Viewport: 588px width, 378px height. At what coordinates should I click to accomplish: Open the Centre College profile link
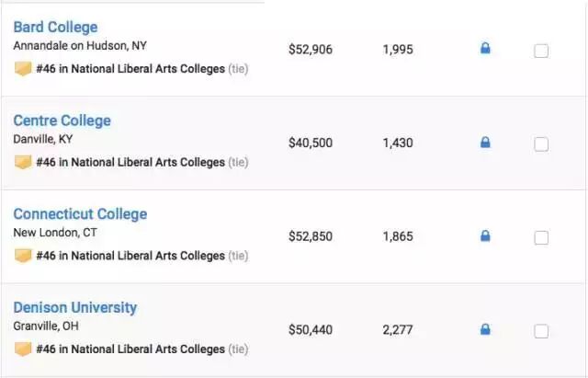pyautogui.click(x=62, y=120)
